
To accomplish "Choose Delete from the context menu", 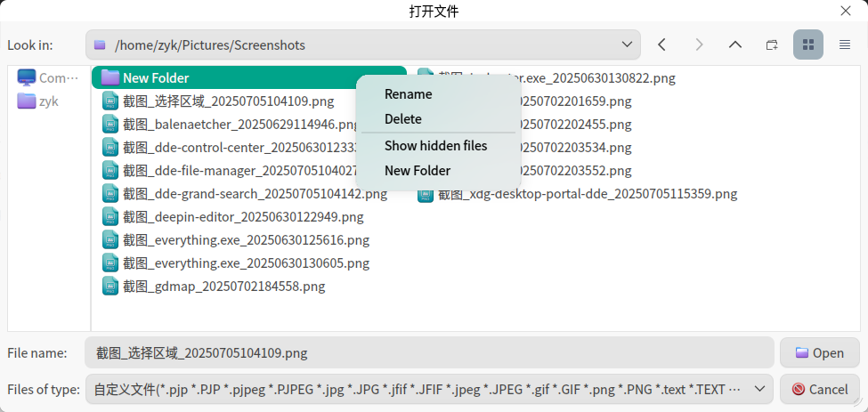I will [403, 119].
